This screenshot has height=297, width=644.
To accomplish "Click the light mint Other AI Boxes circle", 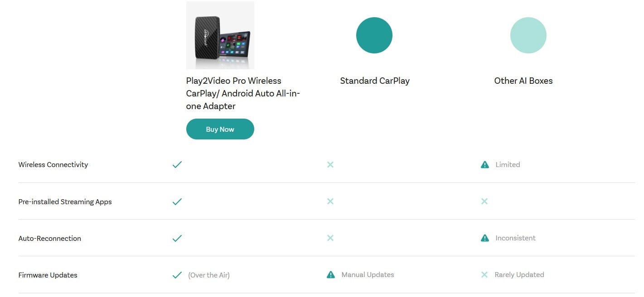I will tap(528, 35).
